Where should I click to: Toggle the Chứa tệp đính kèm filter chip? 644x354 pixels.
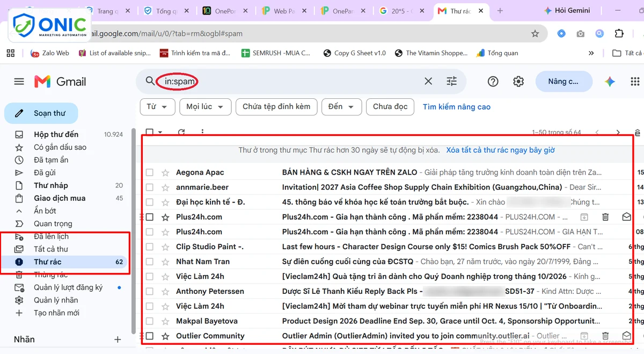(276, 107)
